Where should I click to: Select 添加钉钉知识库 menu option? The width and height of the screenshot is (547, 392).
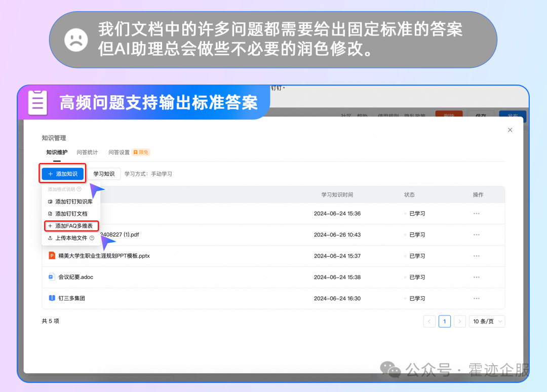pyautogui.click(x=73, y=202)
